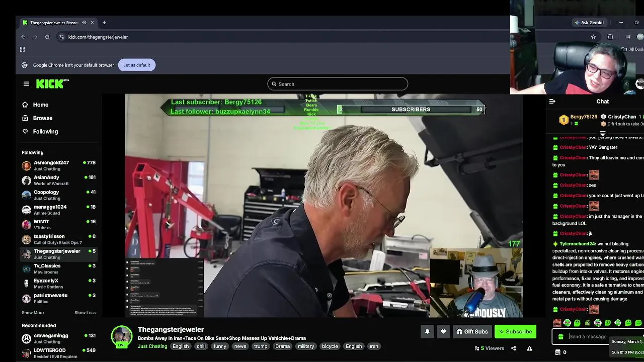Click the streamer's LIVE avatar below video
This screenshot has width=644, height=362.
122,337
